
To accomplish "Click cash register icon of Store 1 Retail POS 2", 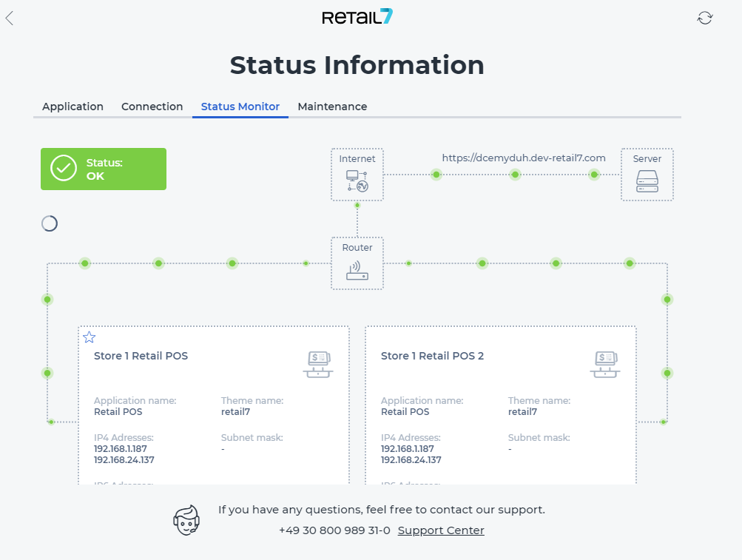I will pyautogui.click(x=604, y=365).
